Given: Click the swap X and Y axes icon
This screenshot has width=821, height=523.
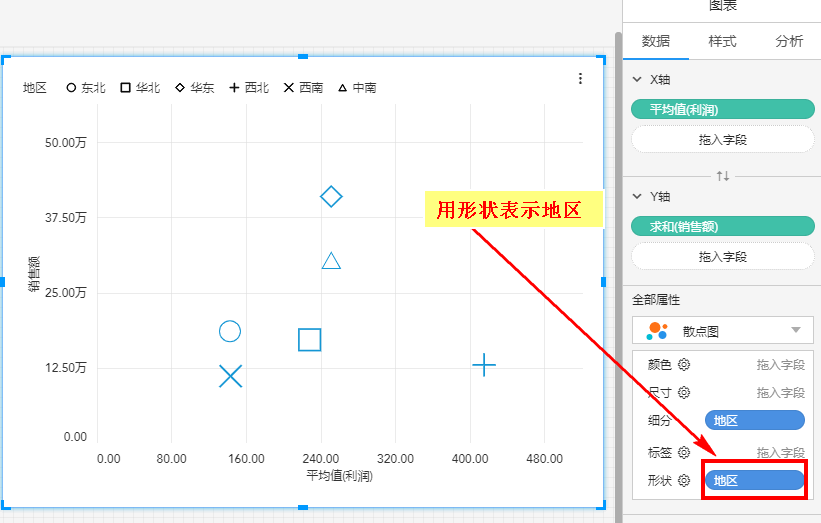Looking at the screenshot, I should (723, 176).
